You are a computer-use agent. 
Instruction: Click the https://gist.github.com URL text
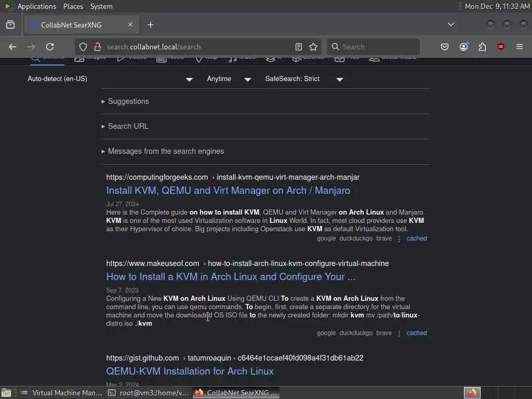pyautogui.click(x=142, y=358)
